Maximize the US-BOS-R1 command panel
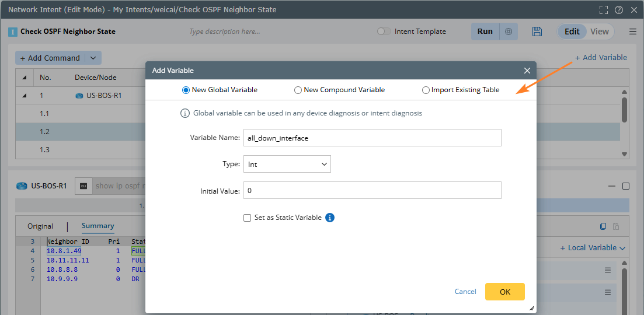This screenshot has width=644, height=315. pyautogui.click(x=626, y=186)
